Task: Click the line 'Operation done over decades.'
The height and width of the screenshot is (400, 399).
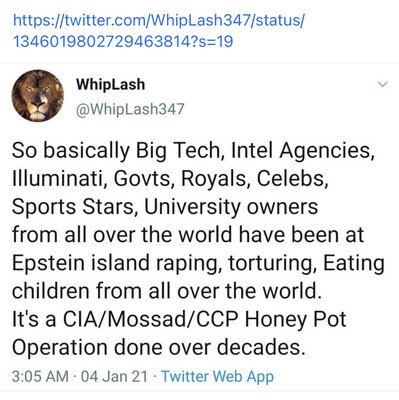Action: tap(159, 347)
